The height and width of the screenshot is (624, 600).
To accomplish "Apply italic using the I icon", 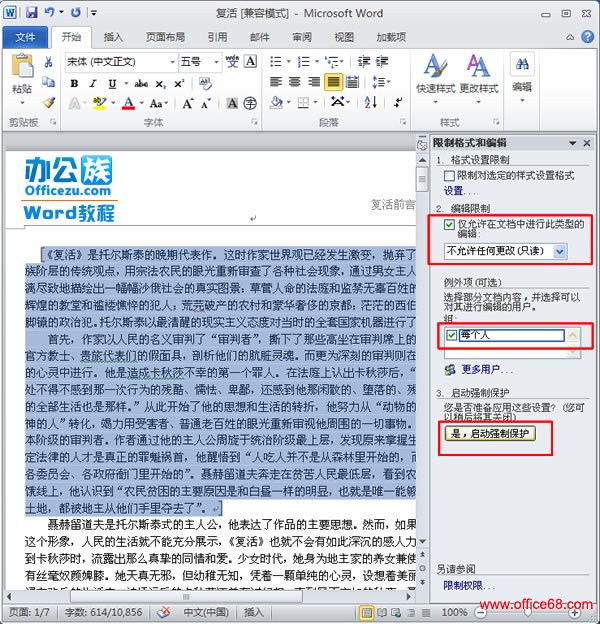I will 89,82.
